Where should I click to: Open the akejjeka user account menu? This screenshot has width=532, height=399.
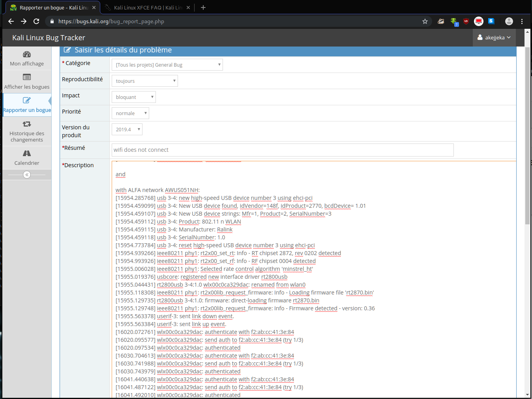(x=494, y=37)
